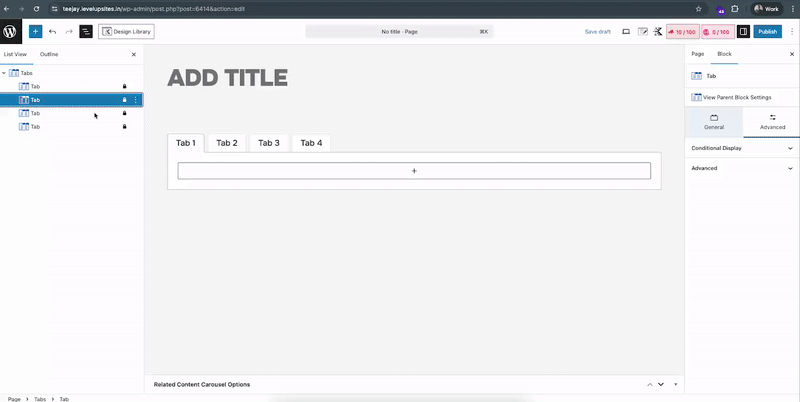This screenshot has height=402, width=800.
Task: Expand the Advanced settings panel
Action: click(x=741, y=168)
